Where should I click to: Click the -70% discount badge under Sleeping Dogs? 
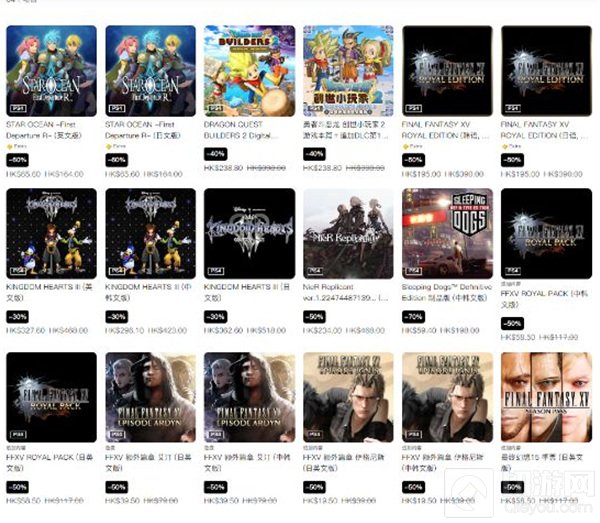[413, 317]
